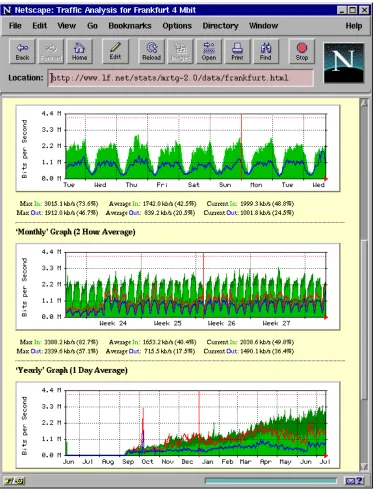Click the Find binoculars button
The image size is (374, 494).
pos(266,52)
